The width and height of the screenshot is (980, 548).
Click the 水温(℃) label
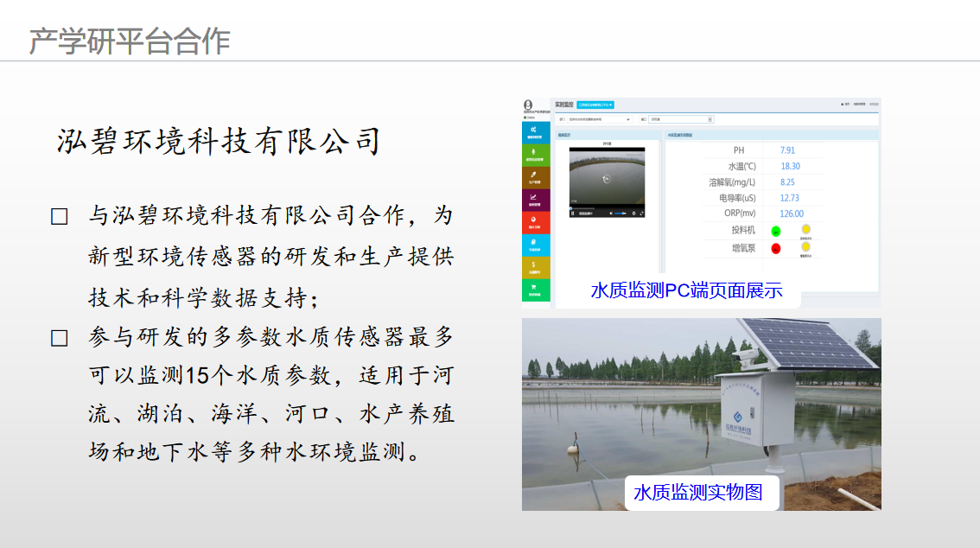741,166
